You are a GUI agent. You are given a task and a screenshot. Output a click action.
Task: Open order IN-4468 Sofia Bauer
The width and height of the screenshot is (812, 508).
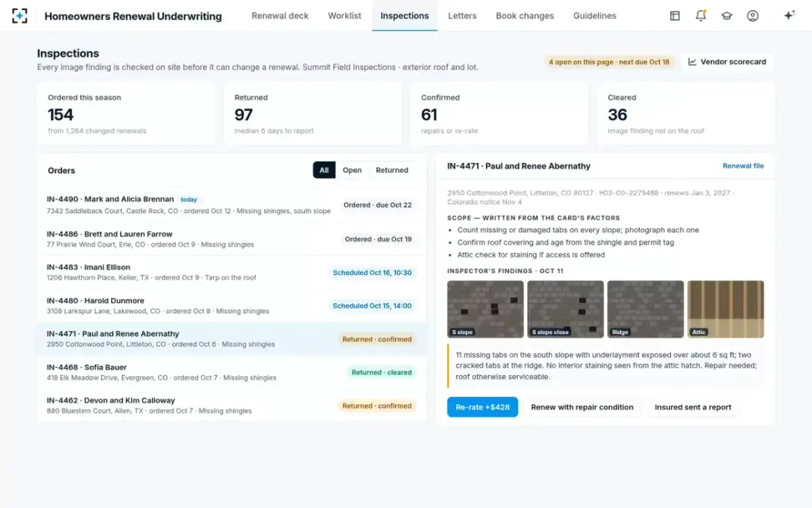[x=231, y=372]
